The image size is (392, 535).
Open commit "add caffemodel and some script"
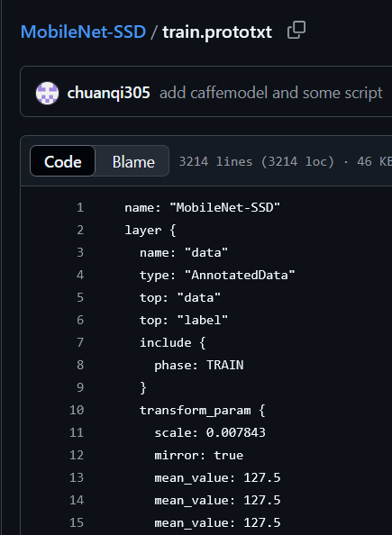[x=270, y=93]
